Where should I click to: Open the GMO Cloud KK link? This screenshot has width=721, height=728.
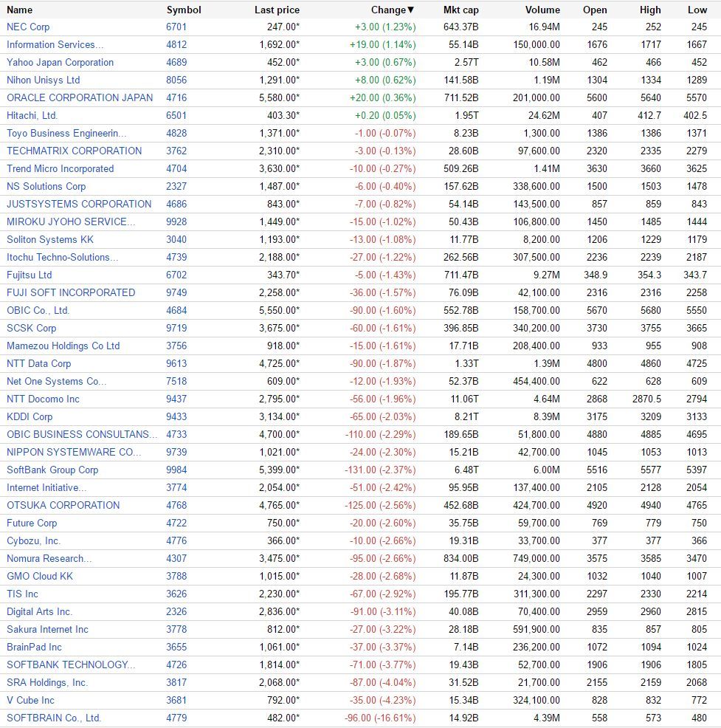tap(39, 576)
